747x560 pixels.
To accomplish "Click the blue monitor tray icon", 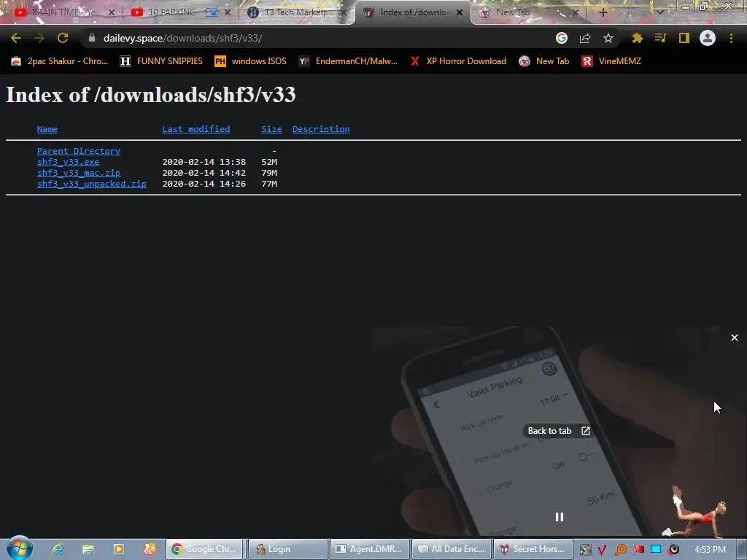I will [656, 550].
